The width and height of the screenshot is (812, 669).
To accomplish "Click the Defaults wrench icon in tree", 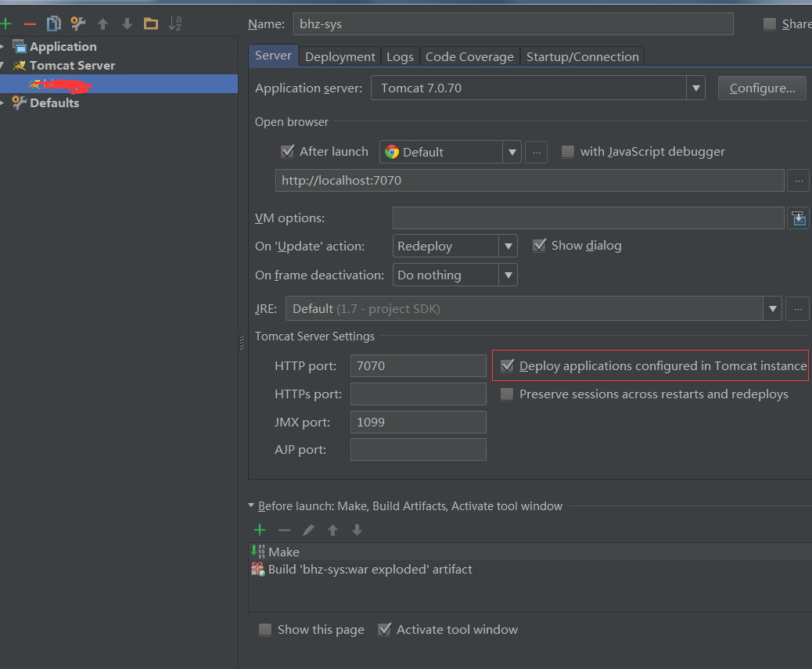I will (20, 103).
